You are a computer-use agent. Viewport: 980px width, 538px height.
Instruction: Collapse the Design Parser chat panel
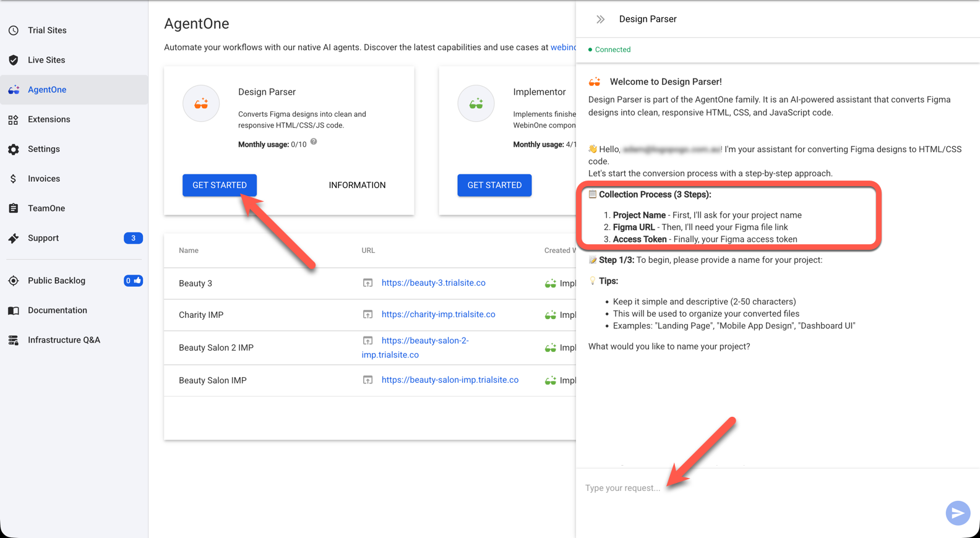click(x=600, y=19)
